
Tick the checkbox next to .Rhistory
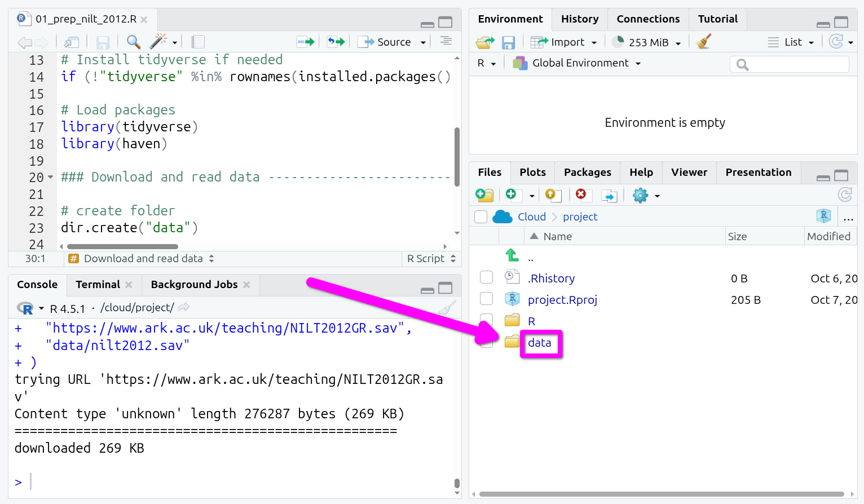tap(486, 278)
